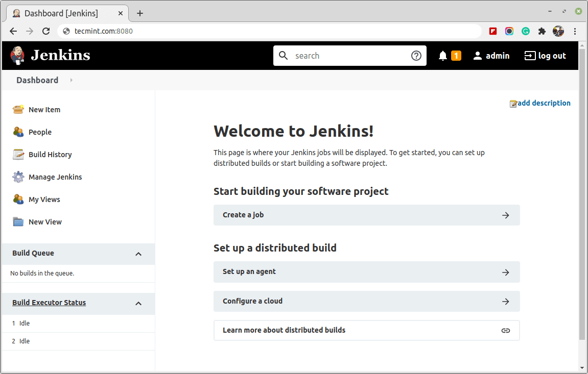The width and height of the screenshot is (588, 374).
Task: Click 'No builds in the queue.' text
Action: pyautogui.click(x=42, y=273)
